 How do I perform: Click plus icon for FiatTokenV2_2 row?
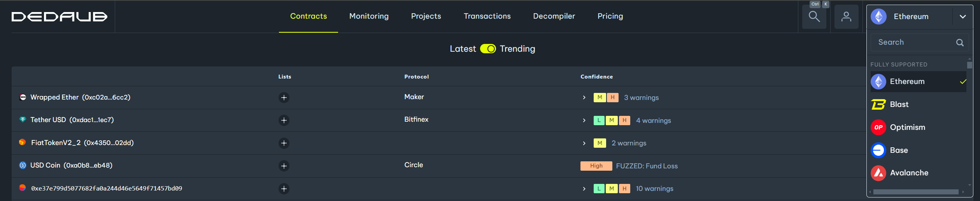(284, 143)
